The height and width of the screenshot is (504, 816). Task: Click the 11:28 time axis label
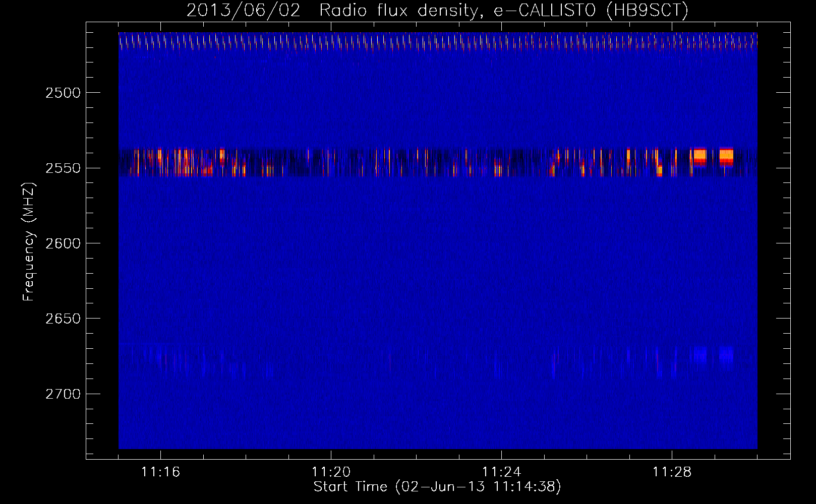672,472
